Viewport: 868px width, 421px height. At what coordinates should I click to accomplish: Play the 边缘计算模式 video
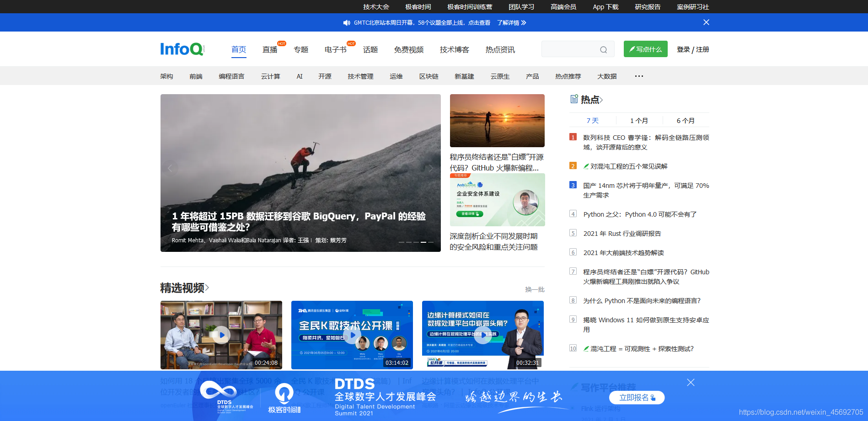coord(483,335)
